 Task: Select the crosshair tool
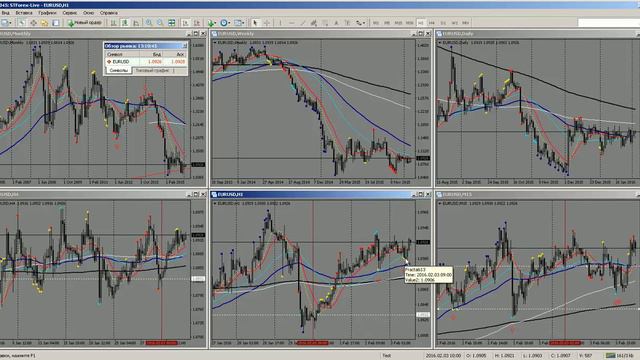(267, 23)
